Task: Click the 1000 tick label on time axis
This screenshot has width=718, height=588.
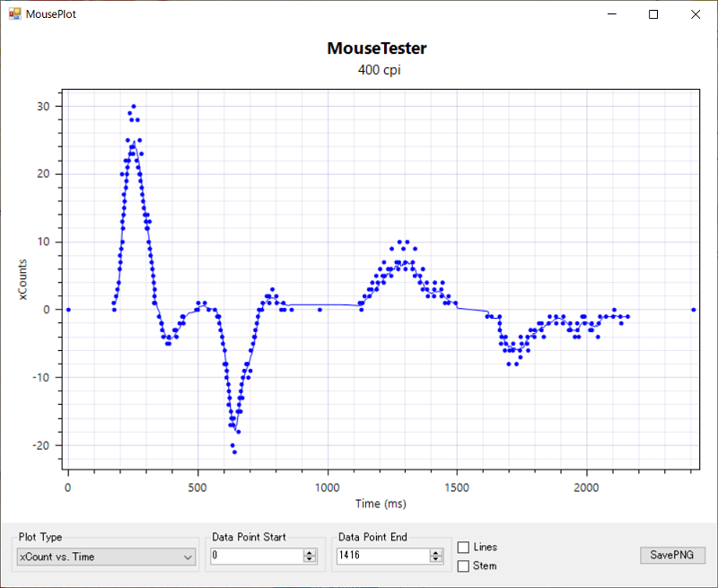Action: click(x=328, y=487)
